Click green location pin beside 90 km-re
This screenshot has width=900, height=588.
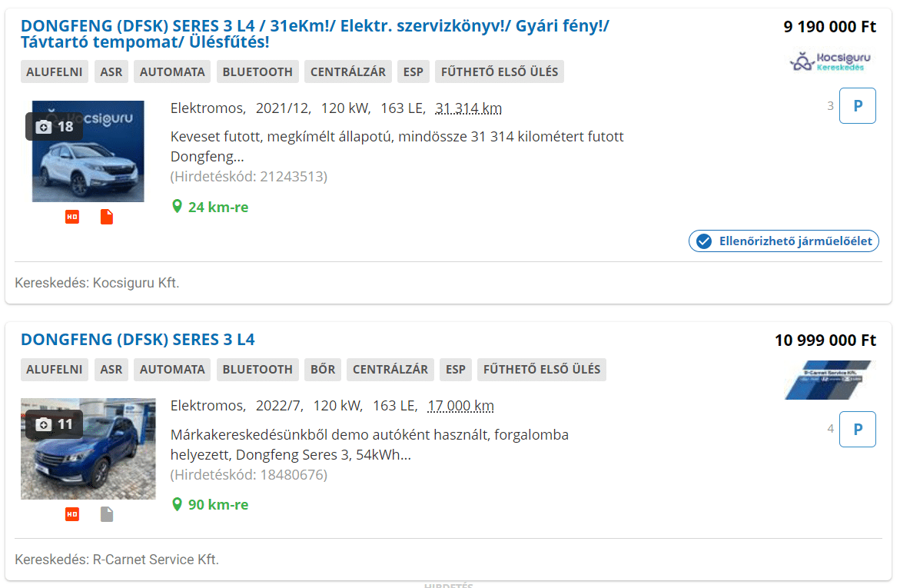[177, 505]
